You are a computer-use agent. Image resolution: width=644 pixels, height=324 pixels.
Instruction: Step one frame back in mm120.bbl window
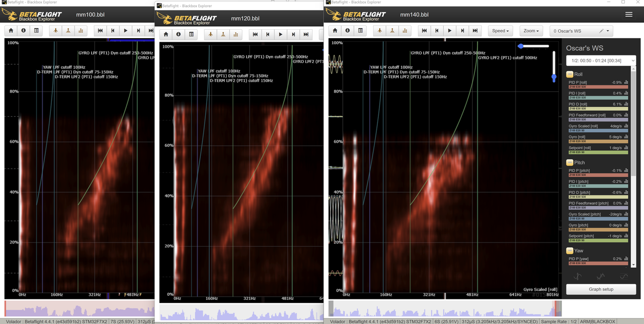click(x=268, y=35)
